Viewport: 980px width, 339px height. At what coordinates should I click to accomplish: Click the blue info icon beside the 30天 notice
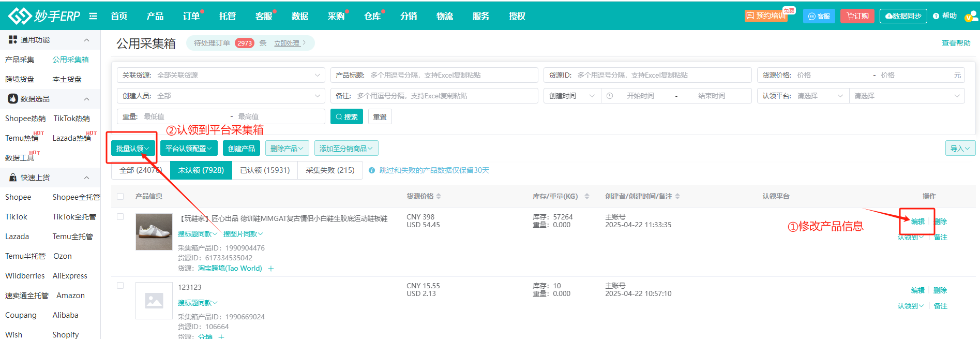[372, 170]
